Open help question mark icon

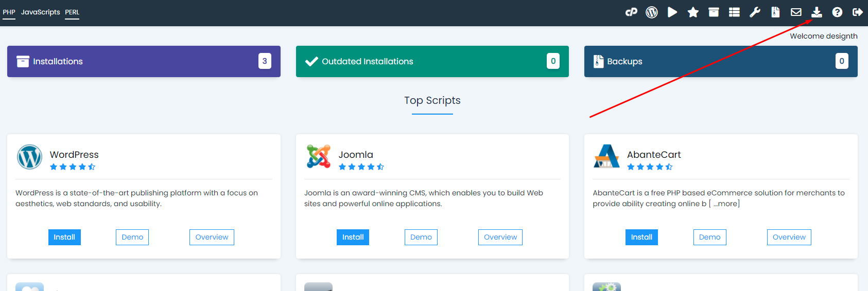(x=837, y=12)
